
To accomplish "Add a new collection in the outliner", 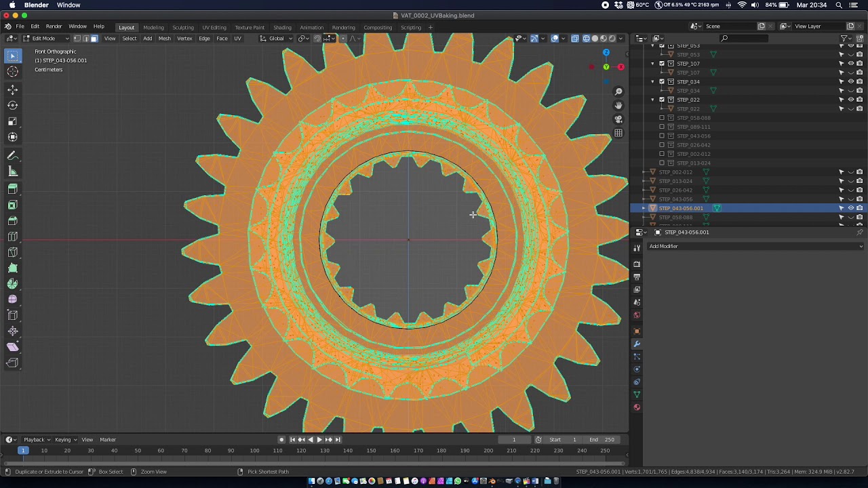I will pyautogui.click(x=859, y=38).
